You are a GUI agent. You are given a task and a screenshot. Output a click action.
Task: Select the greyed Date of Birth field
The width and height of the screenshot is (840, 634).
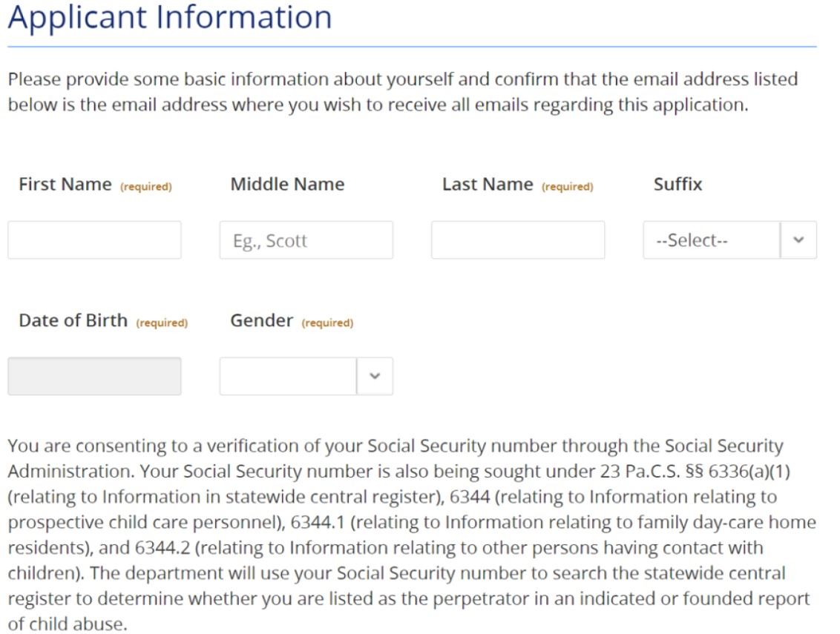coord(94,377)
